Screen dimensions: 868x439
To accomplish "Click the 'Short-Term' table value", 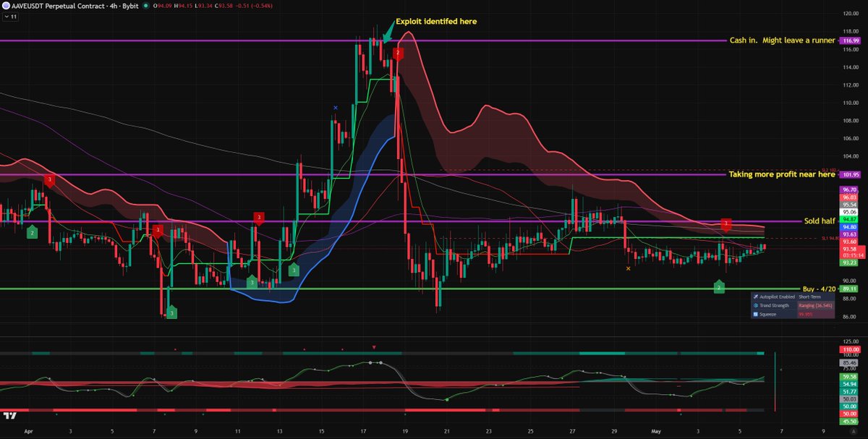I will click(810, 297).
